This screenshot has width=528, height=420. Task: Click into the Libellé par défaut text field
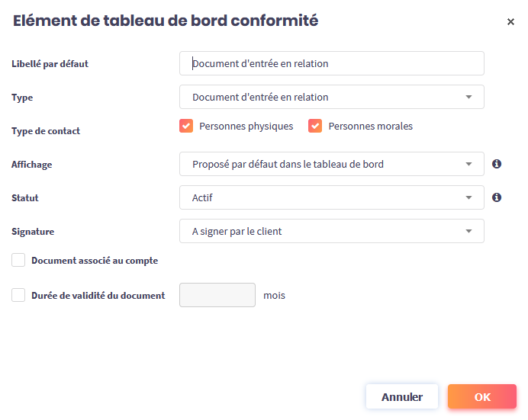click(332, 63)
